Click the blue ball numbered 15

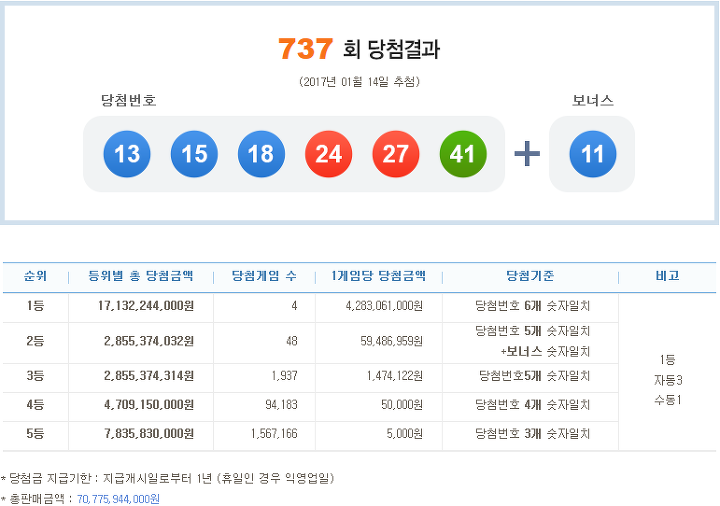tap(194, 154)
